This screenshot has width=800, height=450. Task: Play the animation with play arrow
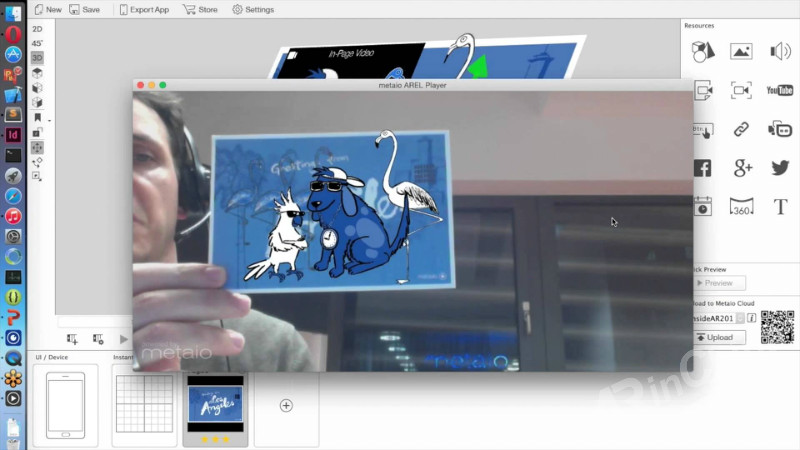123,339
